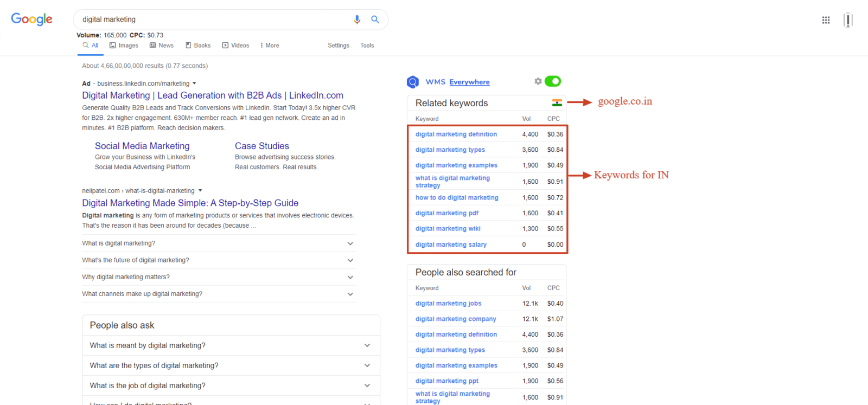Open the Google apps grid
This screenshot has width=868, height=405.
(826, 20)
